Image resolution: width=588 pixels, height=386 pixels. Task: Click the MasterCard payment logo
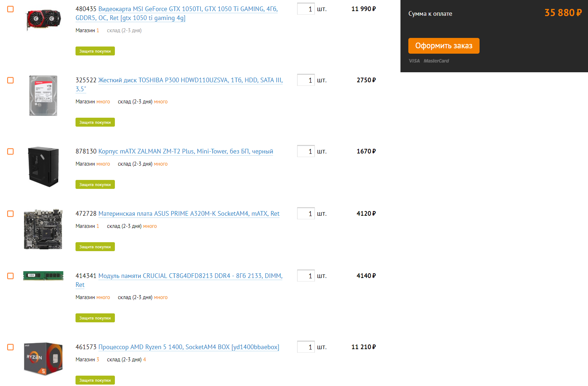click(x=436, y=61)
